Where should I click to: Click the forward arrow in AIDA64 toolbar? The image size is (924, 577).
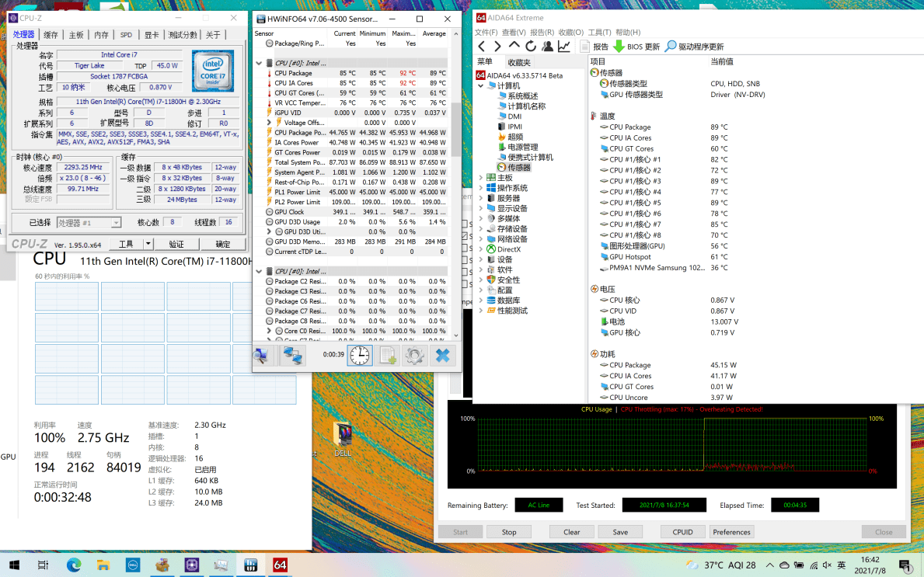(497, 47)
